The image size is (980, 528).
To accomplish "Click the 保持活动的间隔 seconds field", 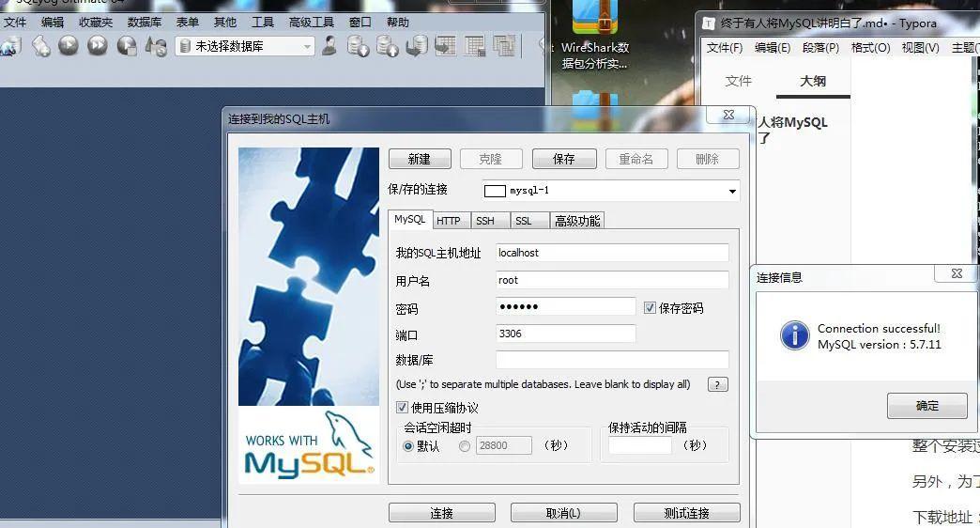I will coord(640,445).
